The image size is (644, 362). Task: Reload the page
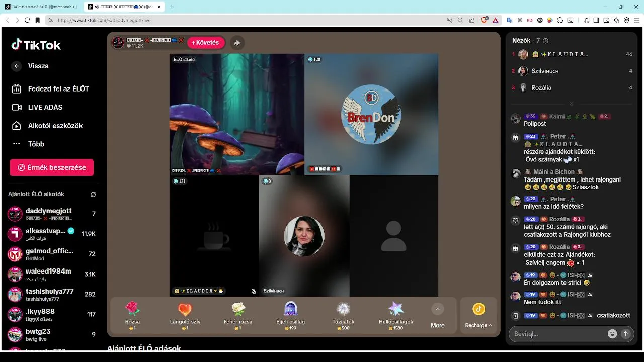tap(27, 20)
